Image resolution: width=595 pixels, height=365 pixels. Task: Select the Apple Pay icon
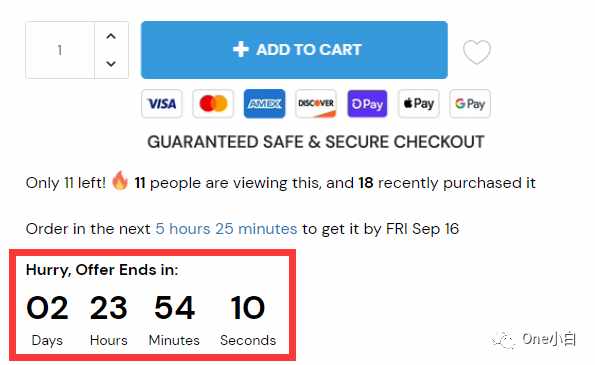(419, 104)
